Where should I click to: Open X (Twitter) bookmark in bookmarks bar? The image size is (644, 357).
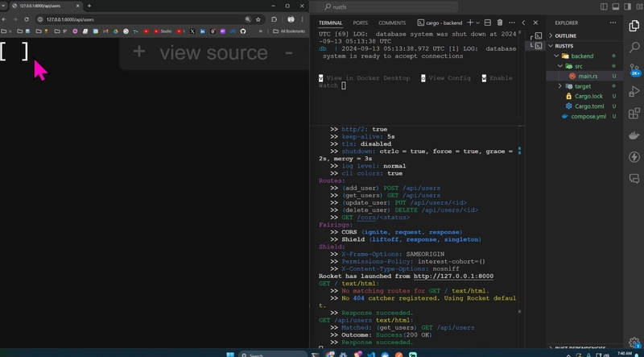point(192,31)
